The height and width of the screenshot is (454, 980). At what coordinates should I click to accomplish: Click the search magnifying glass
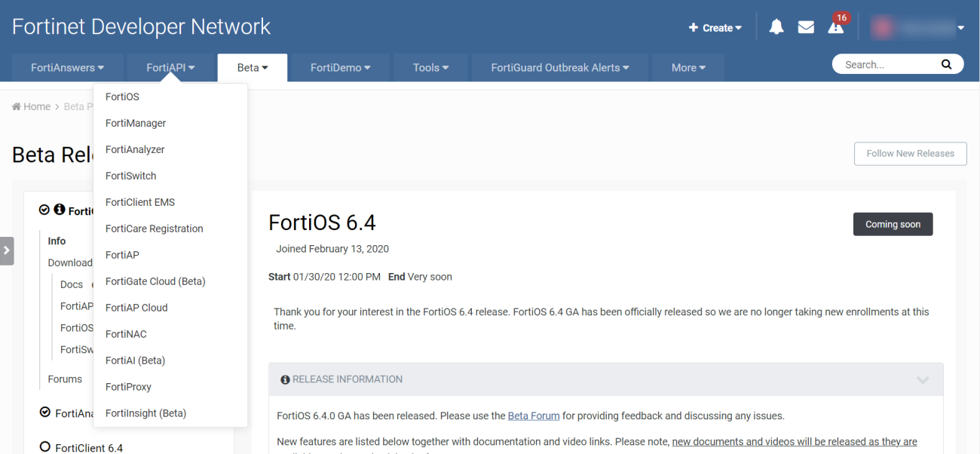coord(947,64)
